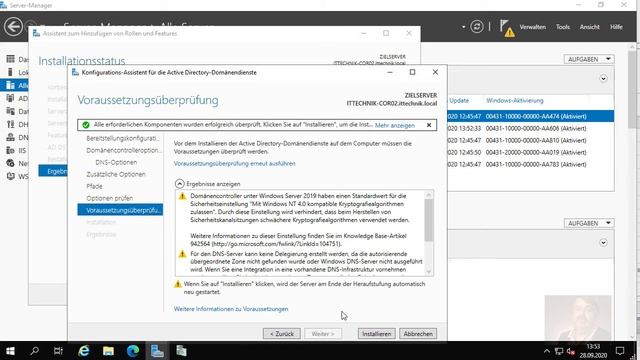
Task: Launch Microsoft Edge from the taskbar
Action: [x=133, y=351]
